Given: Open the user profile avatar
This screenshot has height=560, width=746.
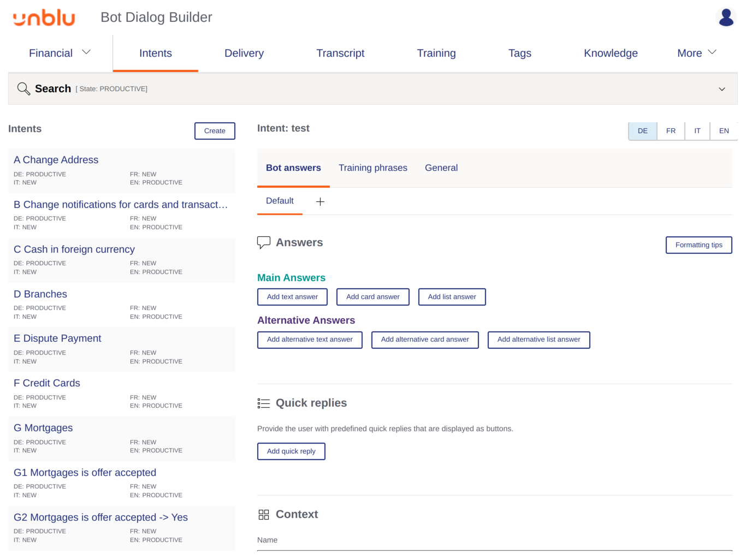Looking at the screenshot, I should pyautogui.click(x=726, y=17).
